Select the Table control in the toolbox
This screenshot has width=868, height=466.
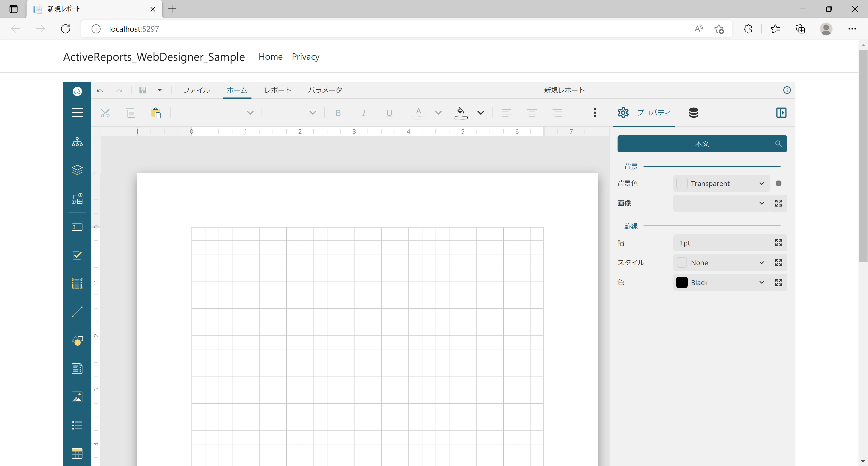coord(77,454)
